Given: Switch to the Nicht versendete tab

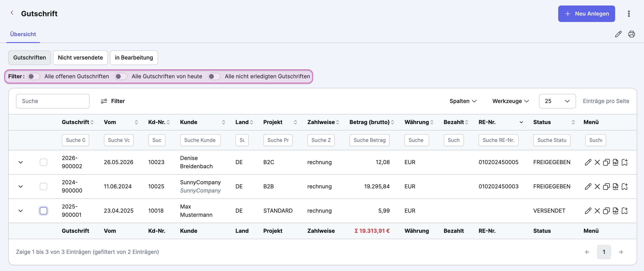Looking at the screenshot, I should pyautogui.click(x=80, y=57).
